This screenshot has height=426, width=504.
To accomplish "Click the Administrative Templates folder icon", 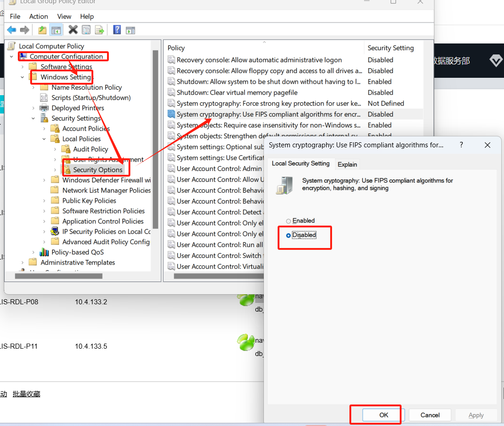I will [x=33, y=262].
